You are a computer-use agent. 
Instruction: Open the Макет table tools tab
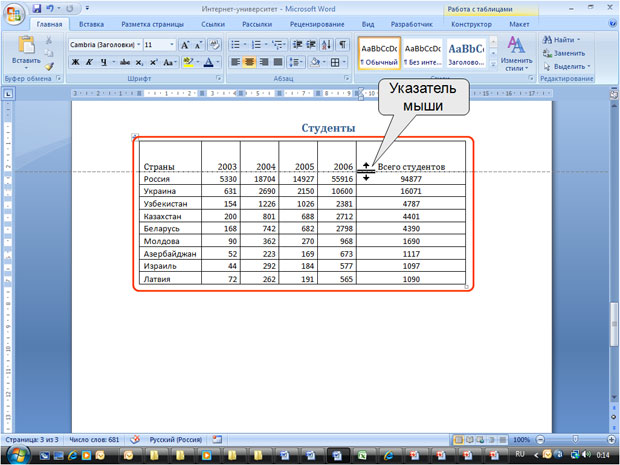click(x=519, y=23)
